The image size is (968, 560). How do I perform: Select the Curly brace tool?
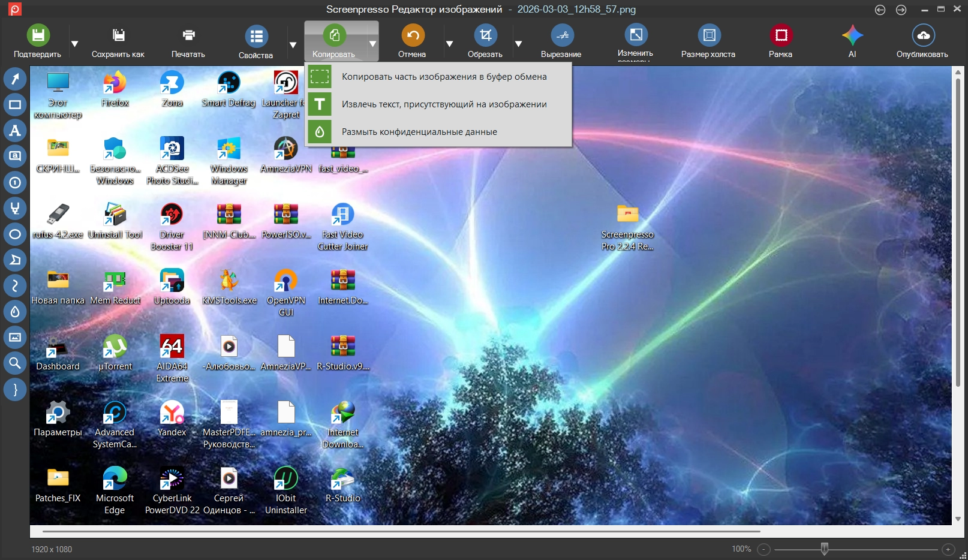pyautogui.click(x=15, y=389)
